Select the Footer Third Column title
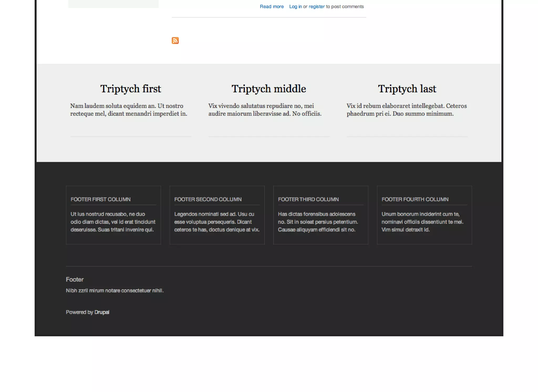Viewport: 538px width, 392px height. 308,199
